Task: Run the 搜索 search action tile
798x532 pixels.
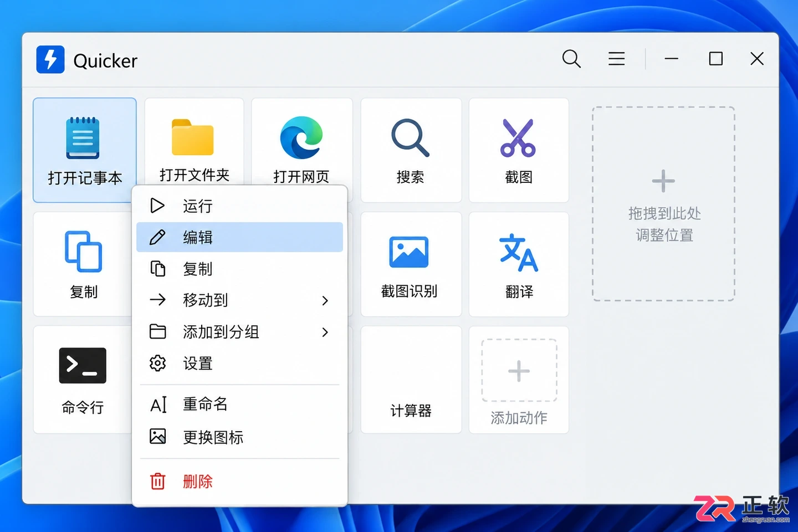Action: (x=411, y=150)
